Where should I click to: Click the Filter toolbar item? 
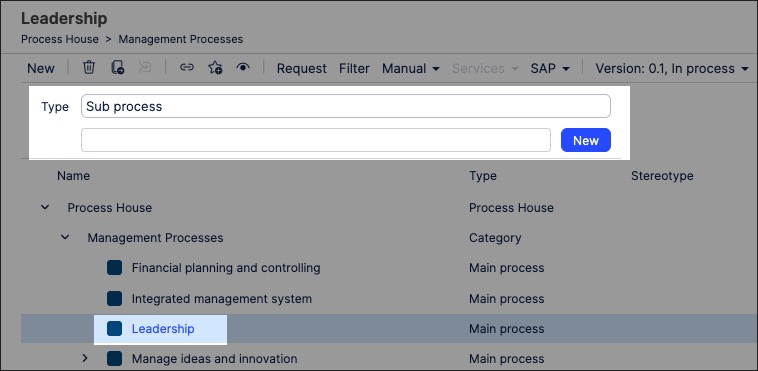(354, 68)
